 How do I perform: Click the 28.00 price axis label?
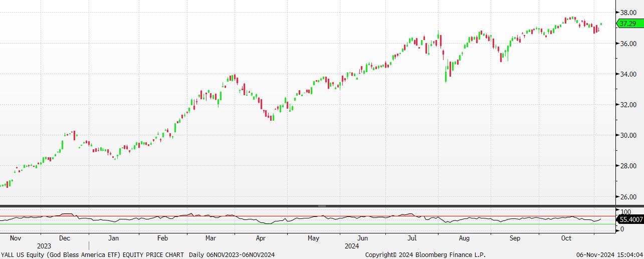(628, 166)
